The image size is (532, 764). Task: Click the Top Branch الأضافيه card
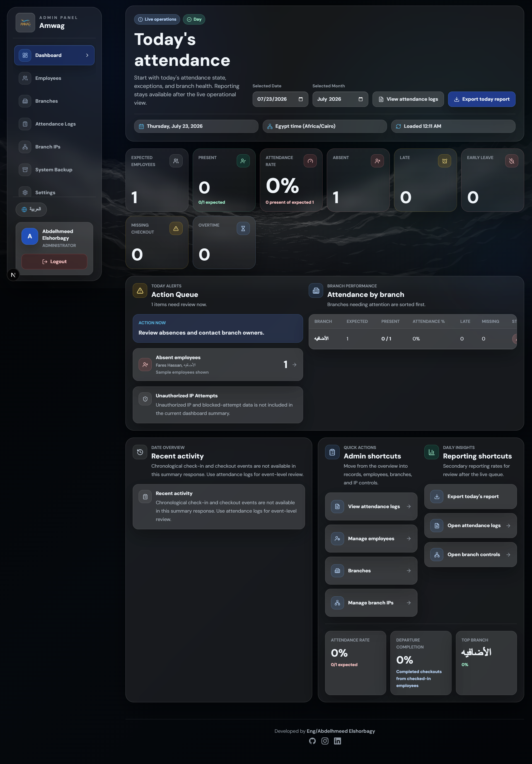[x=486, y=663]
